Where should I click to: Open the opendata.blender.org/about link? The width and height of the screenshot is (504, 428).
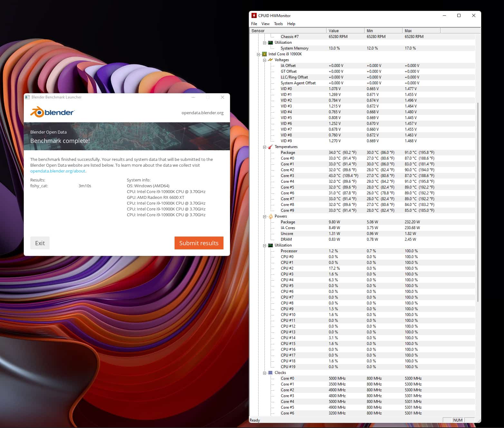(x=58, y=171)
